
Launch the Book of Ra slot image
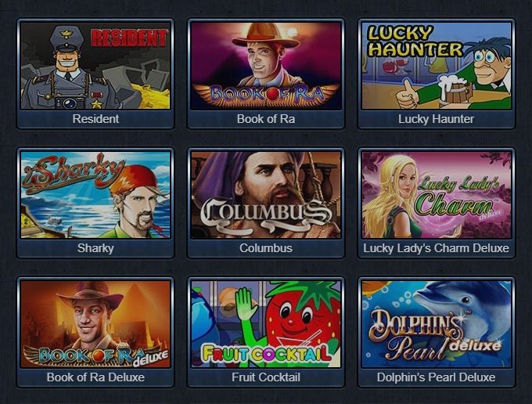tap(266, 66)
